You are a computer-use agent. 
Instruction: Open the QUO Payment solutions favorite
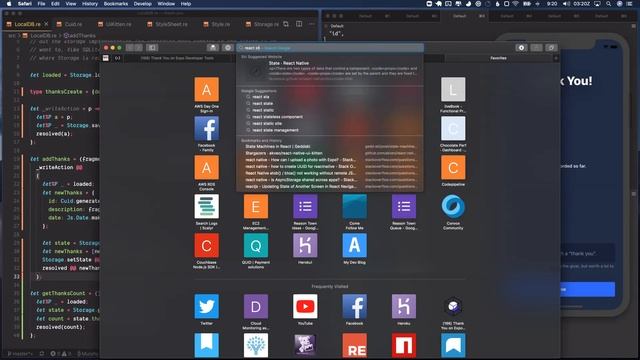pyautogui.click(x=256, y=245)
